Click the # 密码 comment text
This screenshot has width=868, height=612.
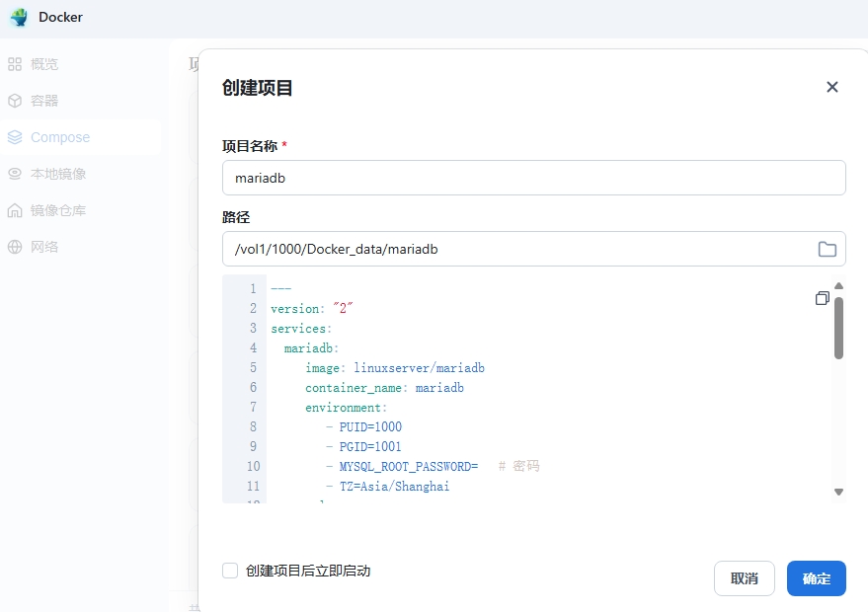click(518, 466)
